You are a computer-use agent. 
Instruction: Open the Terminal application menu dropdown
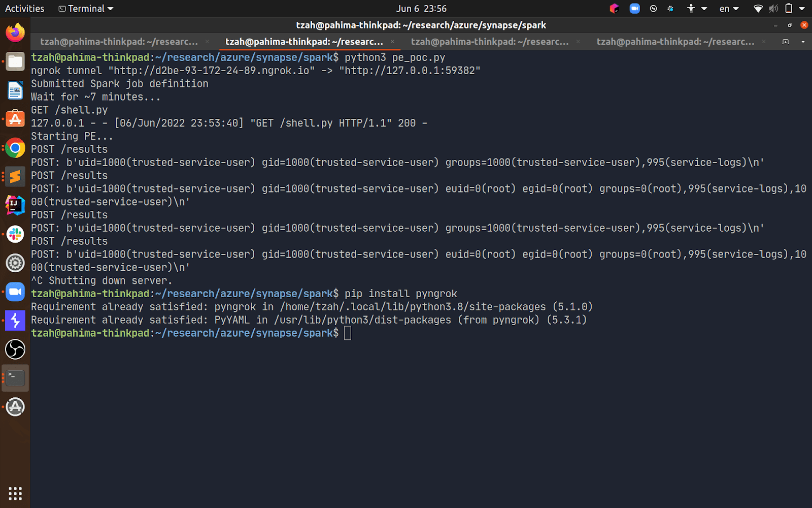pyautogui.click(x=85, y=9)
